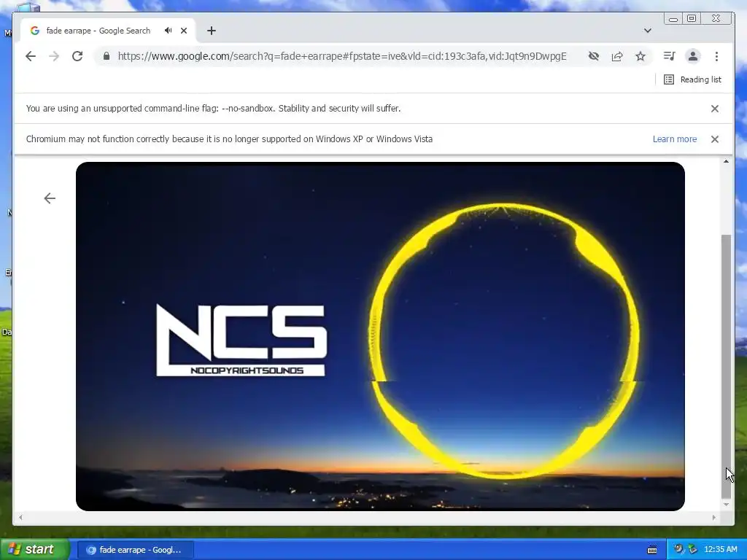Click the Chromium icon on the taskbar button

click(x=90, y=550)
